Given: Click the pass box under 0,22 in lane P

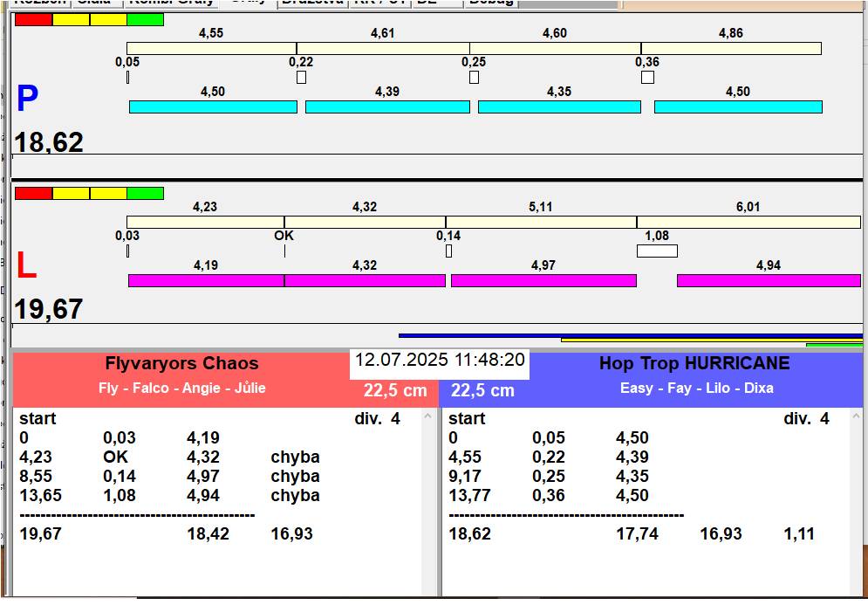Looking at the screenshot, I should tap(301, 77).
